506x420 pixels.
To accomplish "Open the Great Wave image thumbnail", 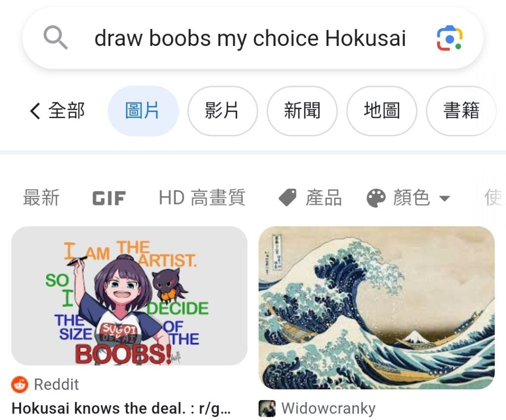I will tap(377, 308).
